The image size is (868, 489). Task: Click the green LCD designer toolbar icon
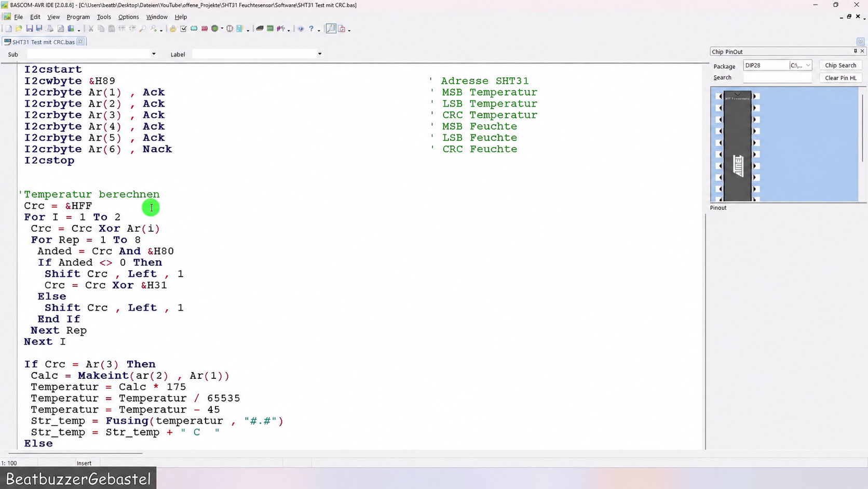[270, 29]
